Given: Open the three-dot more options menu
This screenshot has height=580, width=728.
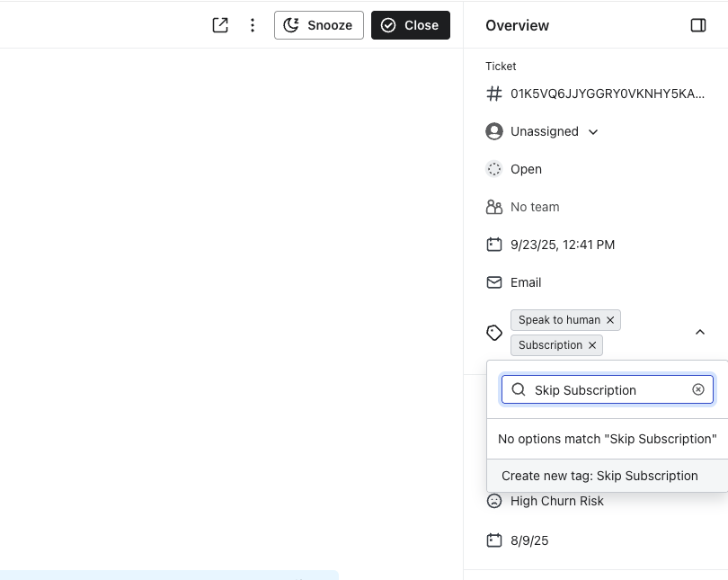Looking at the screenshot, I should tap(253, 25).
